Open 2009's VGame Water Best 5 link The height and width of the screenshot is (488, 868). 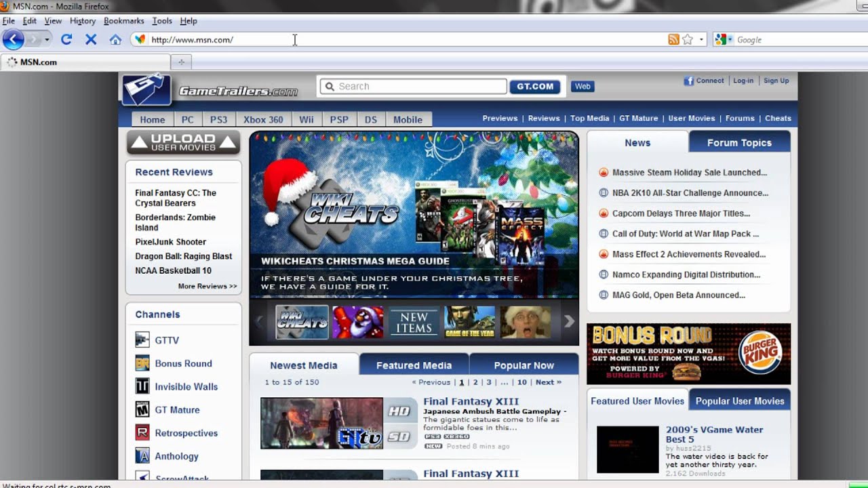[x=714, y=434]
